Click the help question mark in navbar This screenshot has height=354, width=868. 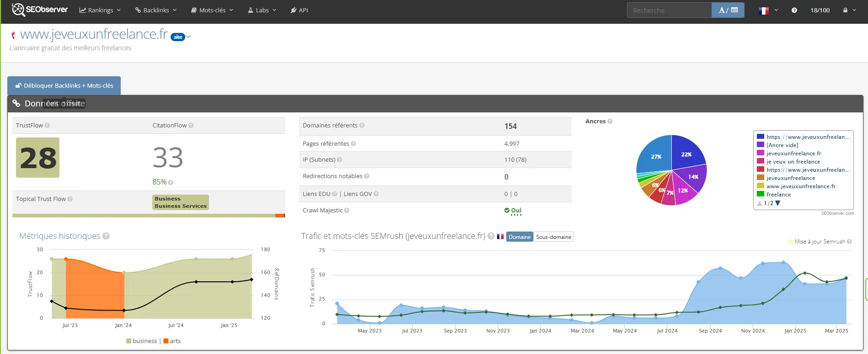pos(794,10)
